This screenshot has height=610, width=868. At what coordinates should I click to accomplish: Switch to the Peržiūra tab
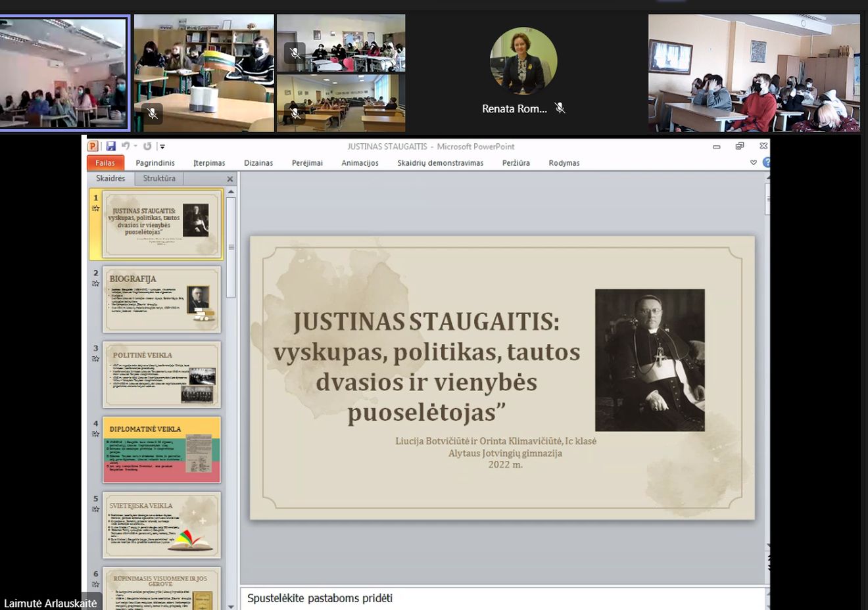tap(516, 163)
